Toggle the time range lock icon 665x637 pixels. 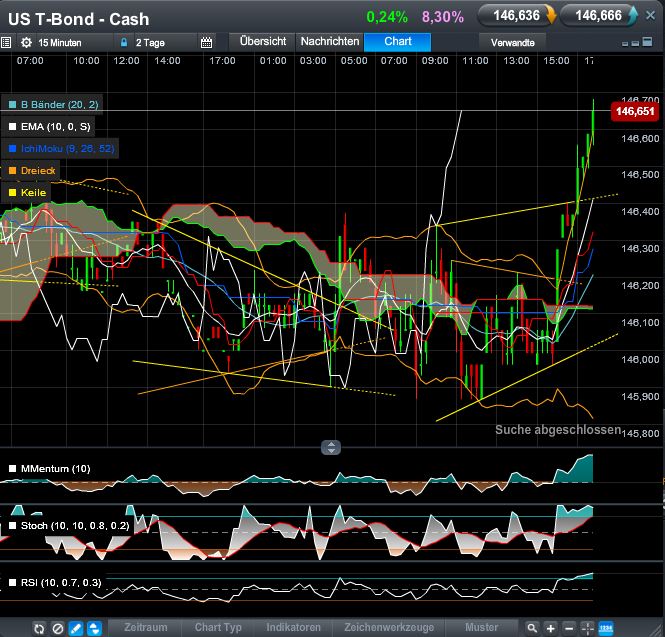click(124, 42)
